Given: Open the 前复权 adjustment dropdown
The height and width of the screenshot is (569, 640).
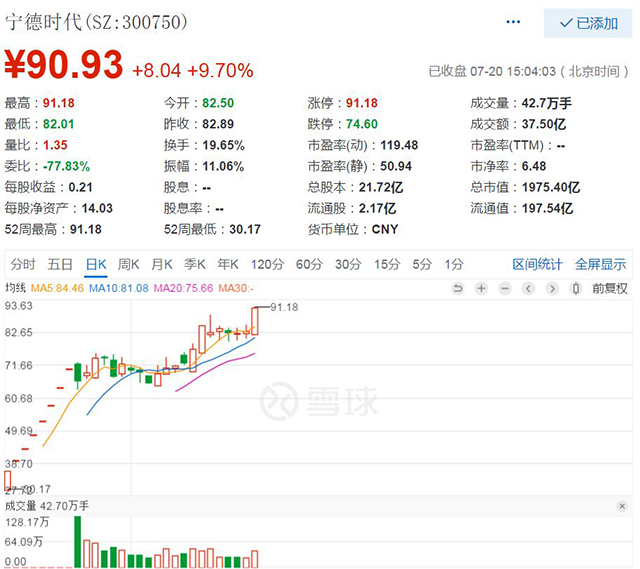Looking at the screenshot, I should (x=610, y=289).
